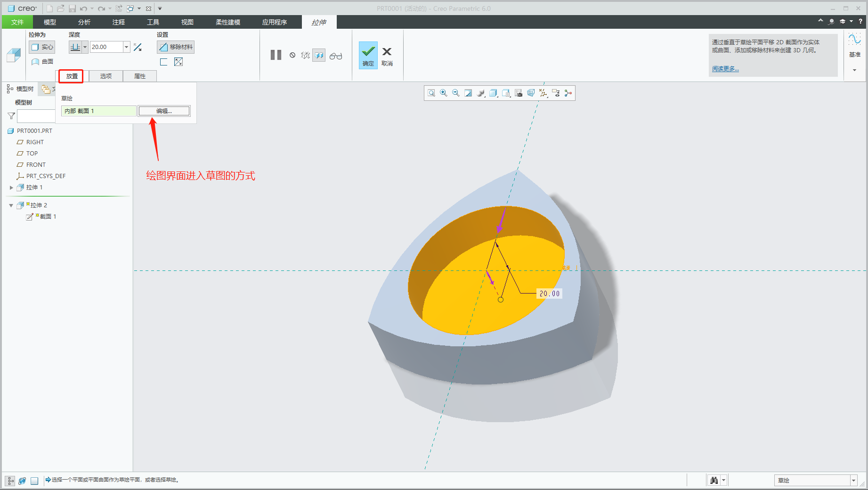Customize quick access toolbar dropdown
This screenshot has height=490, width=868.
(160, 8)
